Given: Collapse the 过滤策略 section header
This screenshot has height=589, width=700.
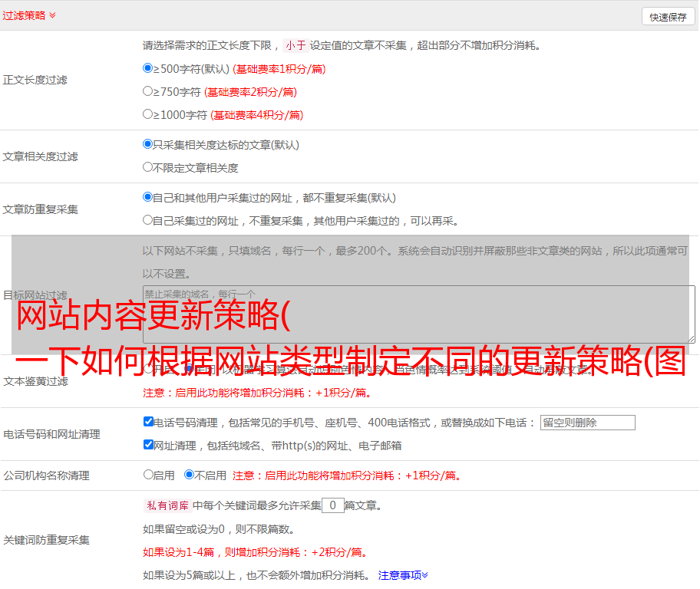Looking at the screenshot, I should tap(29, 15).
